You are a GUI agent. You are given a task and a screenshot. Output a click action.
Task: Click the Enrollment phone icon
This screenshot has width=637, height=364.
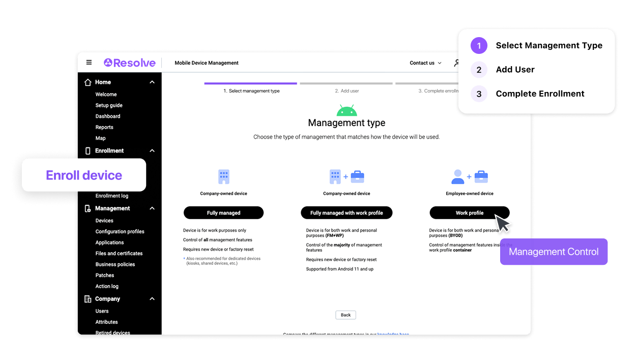pyautogui.click(x=89, y=150)
